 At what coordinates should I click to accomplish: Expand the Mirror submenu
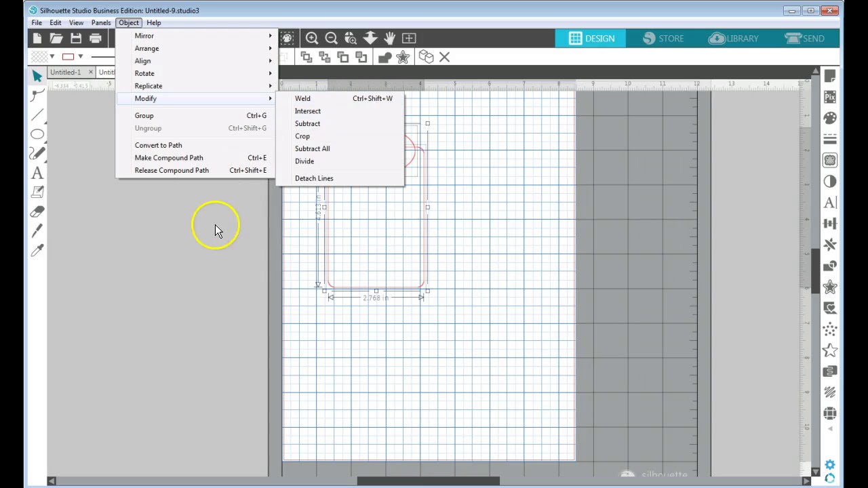[195, 36]
